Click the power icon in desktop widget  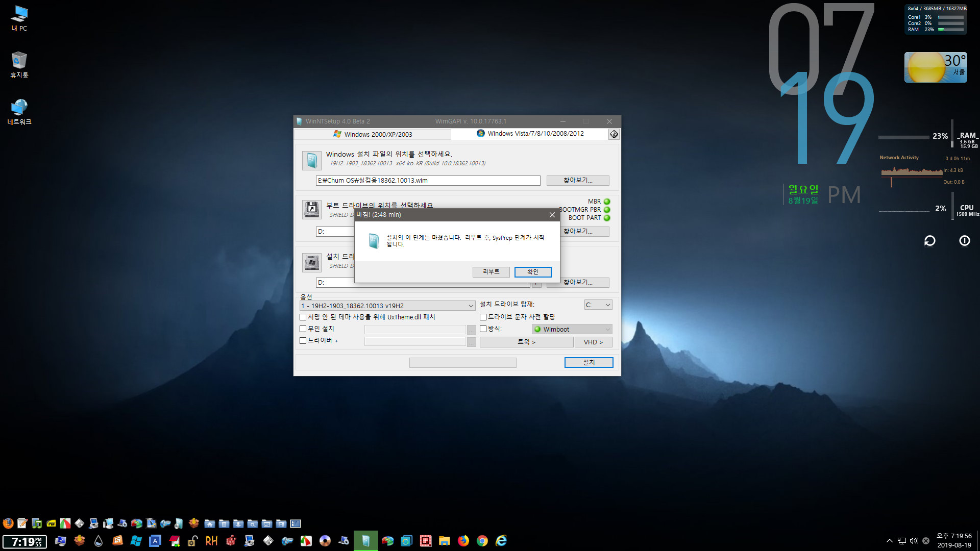(x=964, y=241)
